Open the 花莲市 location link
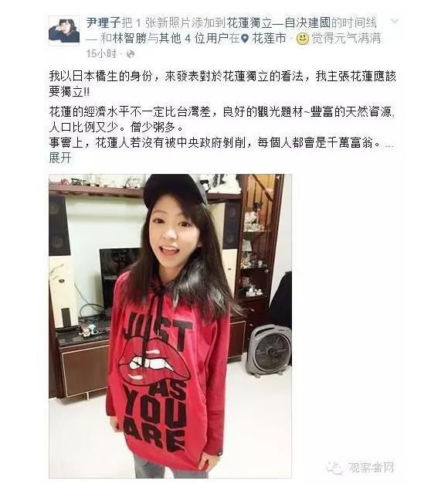The height and width of the screenshot is (484, 448). [x=269, y=39]
